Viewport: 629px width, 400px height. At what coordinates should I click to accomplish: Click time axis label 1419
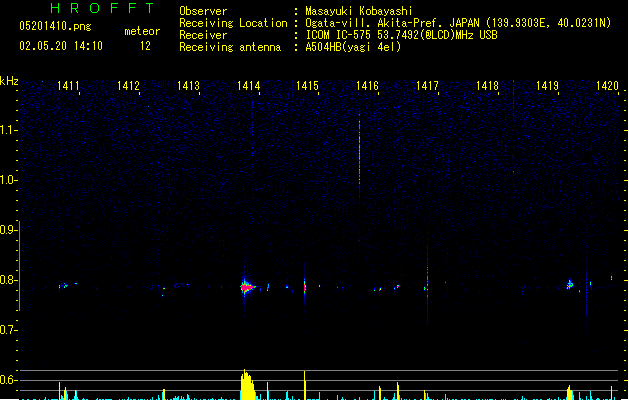pyautogui.click(x=547, y=86)
